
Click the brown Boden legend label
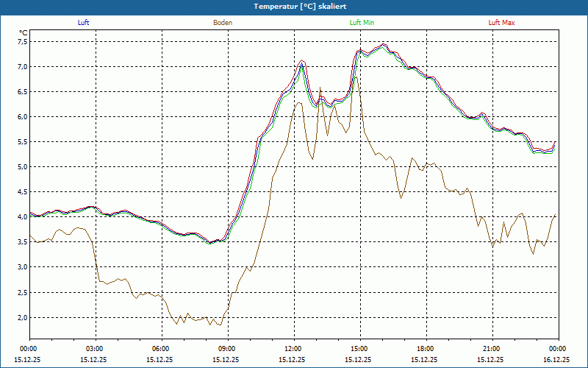click(223, 23)
